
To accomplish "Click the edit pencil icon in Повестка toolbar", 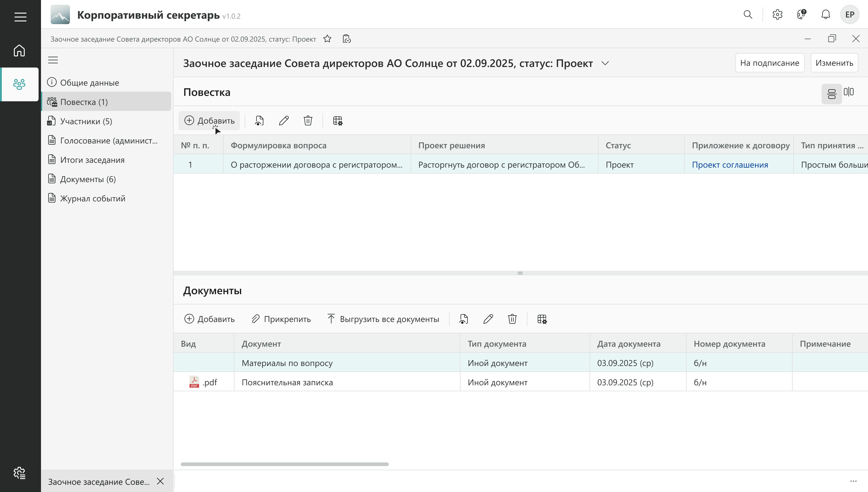I will [x=284, y=121].
